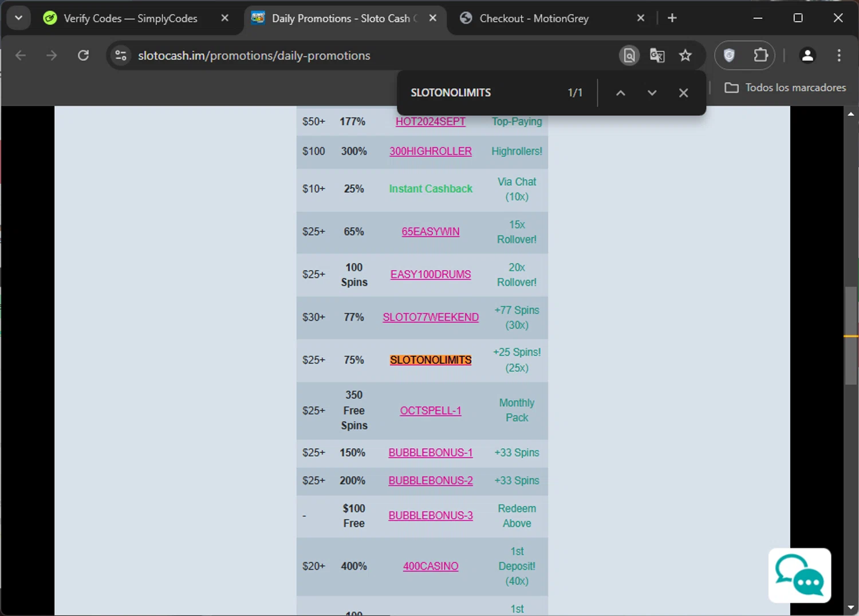Click the 300% bonus cell
The height and width of the screenshot is (616, 859).
[354, 151]
